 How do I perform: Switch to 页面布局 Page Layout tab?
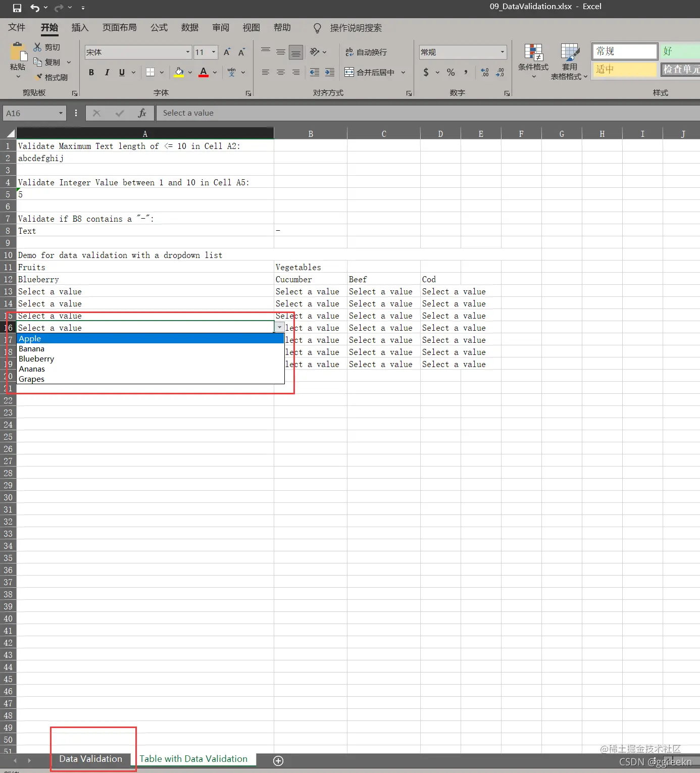pos(119,27)
